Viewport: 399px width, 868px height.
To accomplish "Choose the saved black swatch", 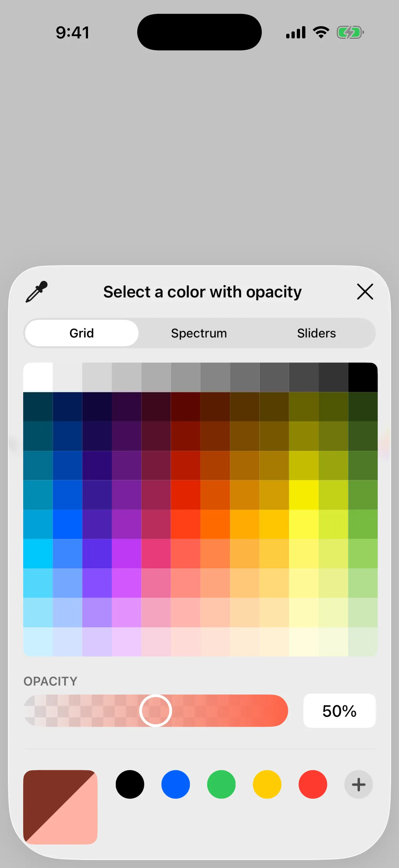I will point(130,784).
